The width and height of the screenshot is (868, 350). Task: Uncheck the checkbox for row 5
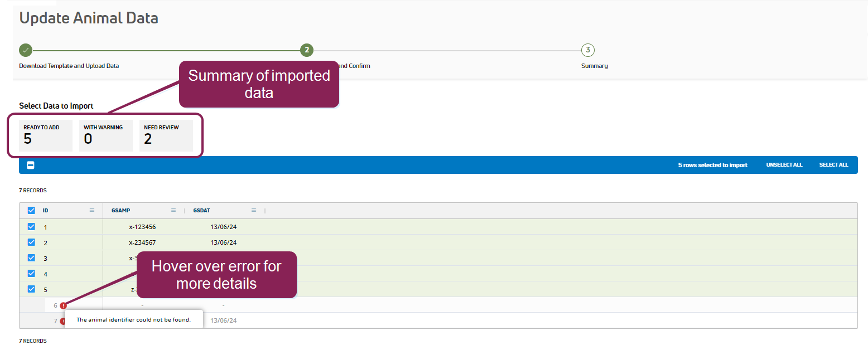click(31, 289)
